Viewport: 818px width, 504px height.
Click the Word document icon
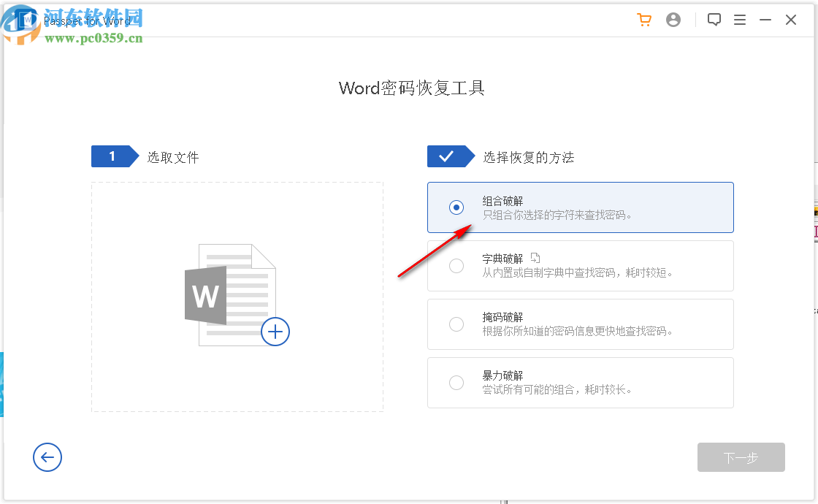[234, 296]
